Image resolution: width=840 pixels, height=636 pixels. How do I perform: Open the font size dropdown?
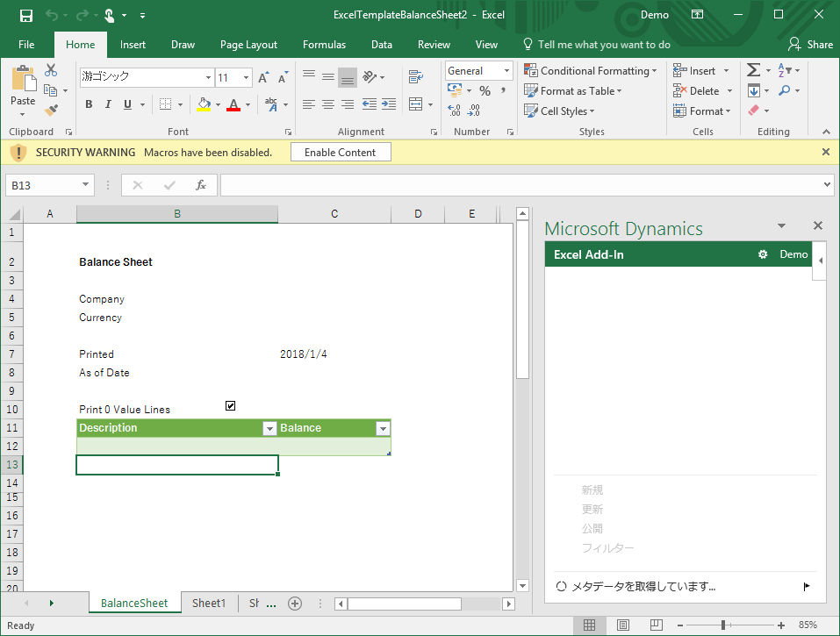pos(246,77)
